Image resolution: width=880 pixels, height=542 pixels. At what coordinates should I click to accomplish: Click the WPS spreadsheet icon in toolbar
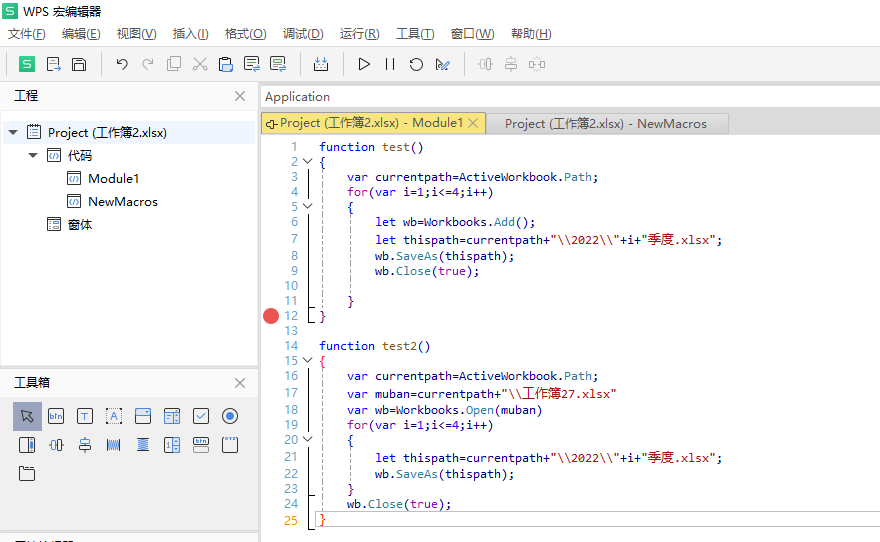point(27,64)
